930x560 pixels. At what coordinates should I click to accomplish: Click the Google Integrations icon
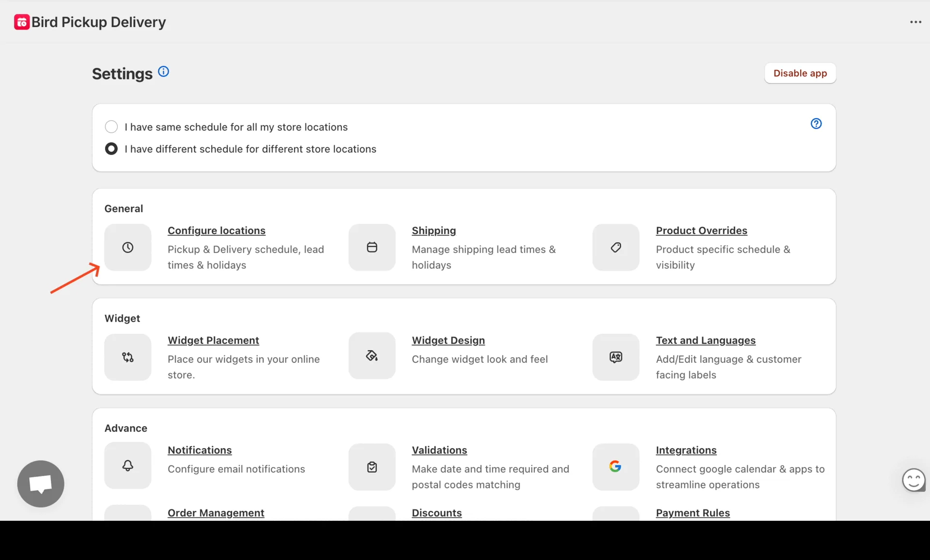616,467
